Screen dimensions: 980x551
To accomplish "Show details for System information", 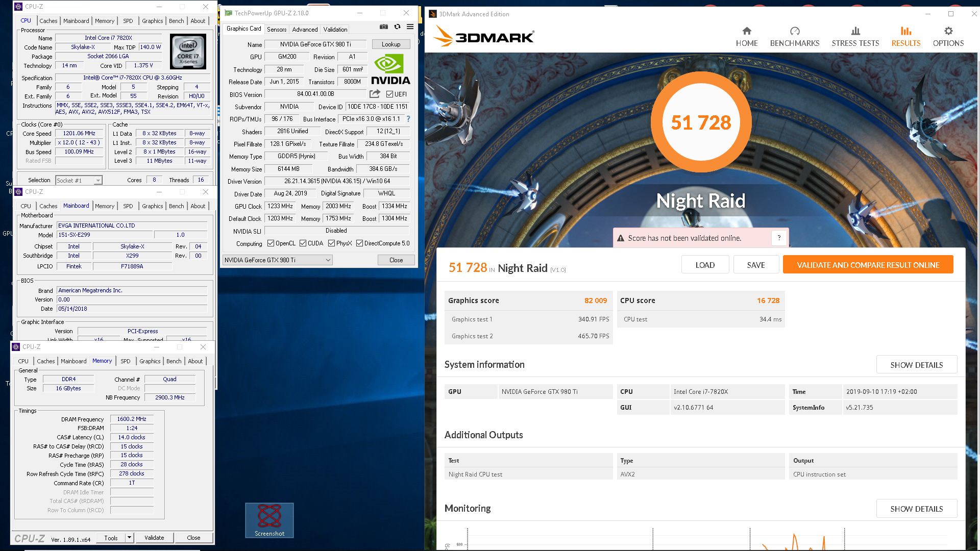I will pos(916,365).
